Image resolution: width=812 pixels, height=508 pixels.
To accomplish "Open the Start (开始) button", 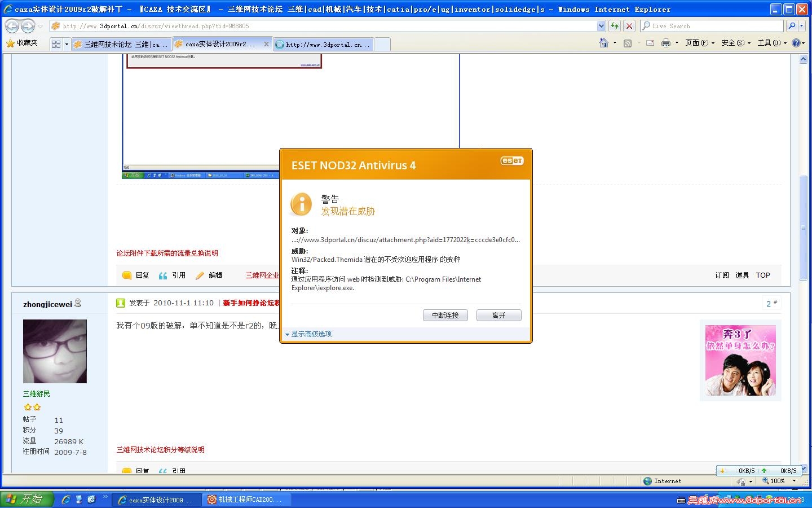I will [x=27, y=499].
